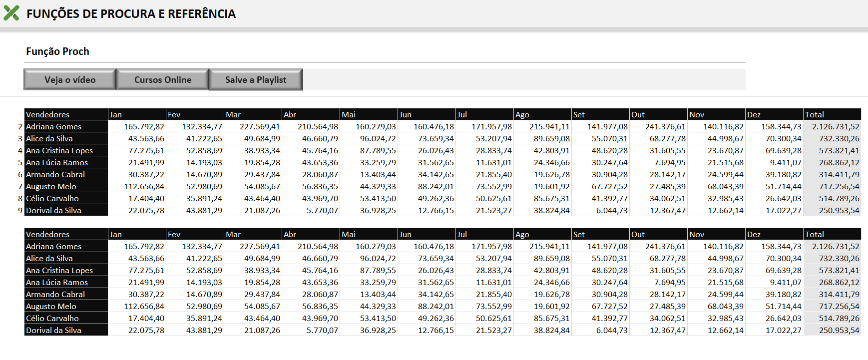
Task: Select cell 7.694,95 in row 5
Action: point(658,162)
